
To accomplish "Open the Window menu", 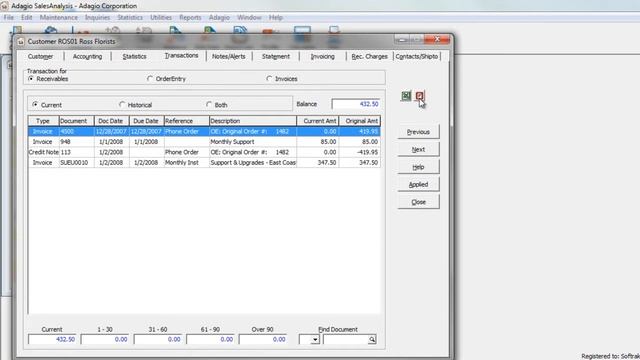I will tap(249, 18).
